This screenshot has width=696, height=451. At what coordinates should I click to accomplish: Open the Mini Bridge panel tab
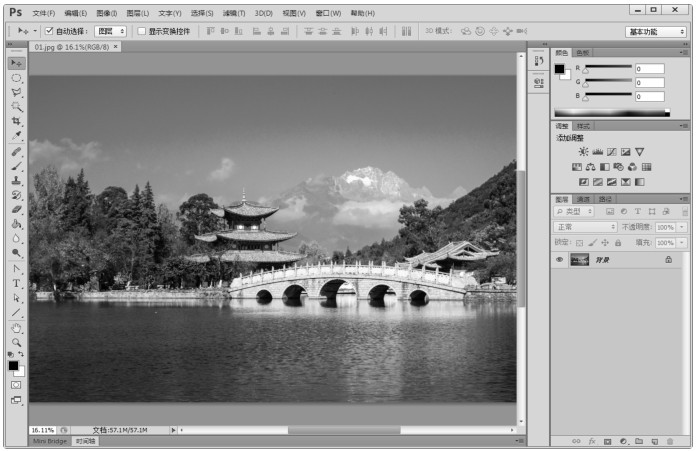(x=50, y=440)
